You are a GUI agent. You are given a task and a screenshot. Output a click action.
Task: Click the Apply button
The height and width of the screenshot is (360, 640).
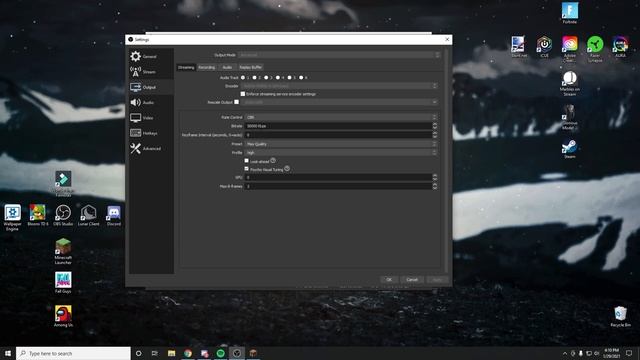pos(437,280)
